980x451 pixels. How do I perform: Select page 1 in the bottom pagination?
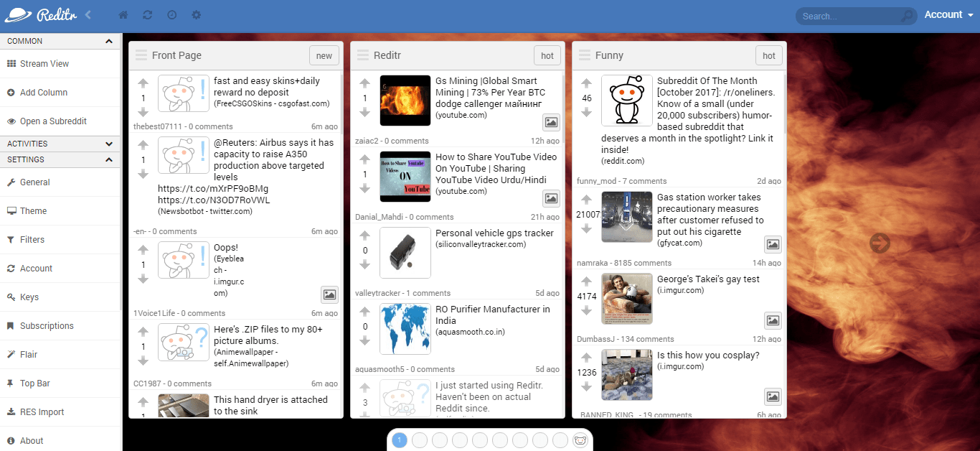pyautogui.click(x=400, y=440)
